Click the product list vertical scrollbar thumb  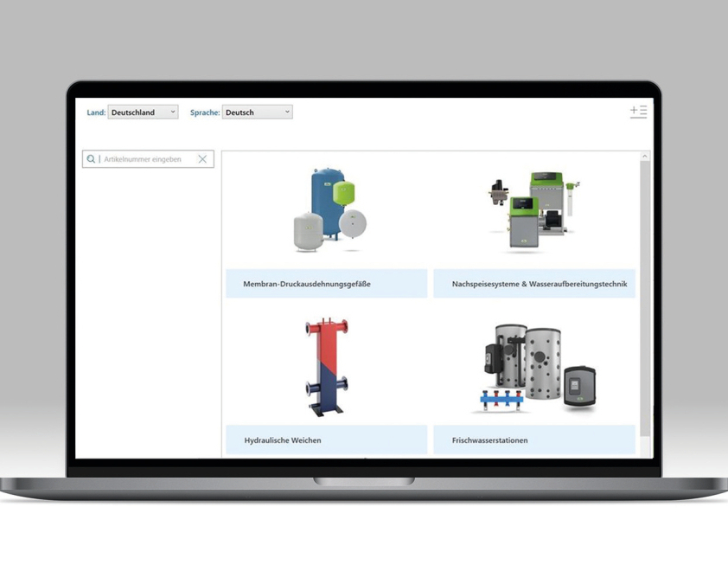(644, 298)
